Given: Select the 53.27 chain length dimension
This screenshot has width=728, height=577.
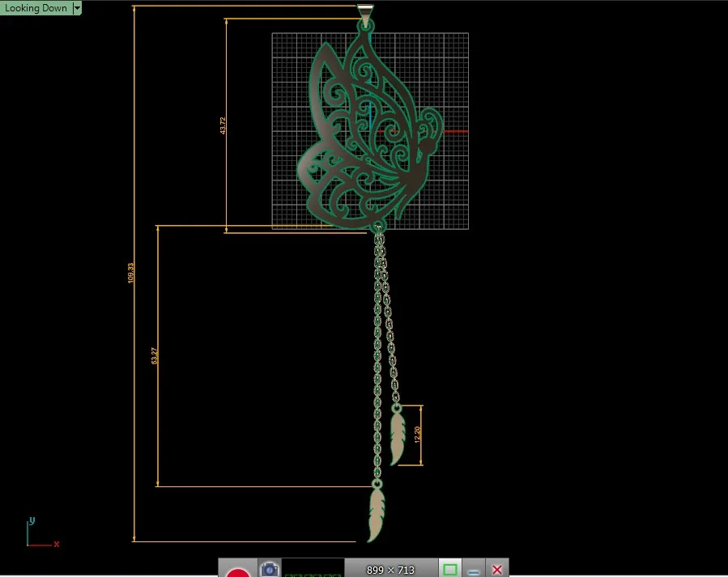Looking at the screenshot, I should pyautogui.click(x=155, y=356).
